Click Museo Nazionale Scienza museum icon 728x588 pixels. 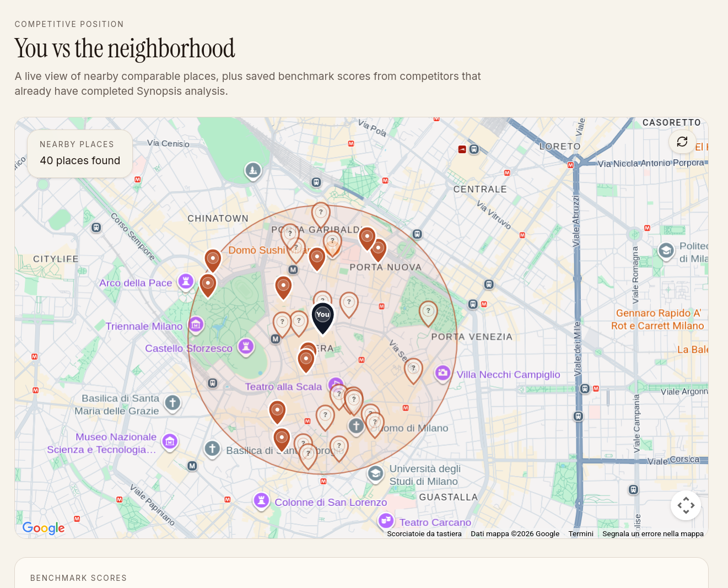(170, 441)
